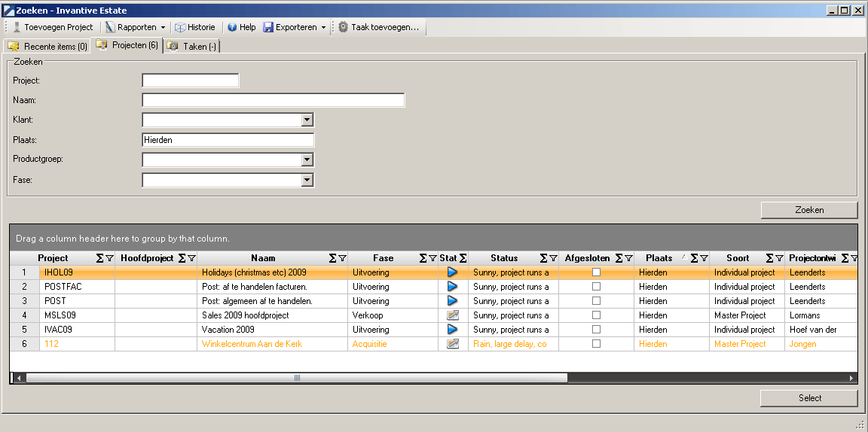The height and width of the screenshot is (432, 868).
Task: Click the play status icon for IVAC09
Action: 452,330
